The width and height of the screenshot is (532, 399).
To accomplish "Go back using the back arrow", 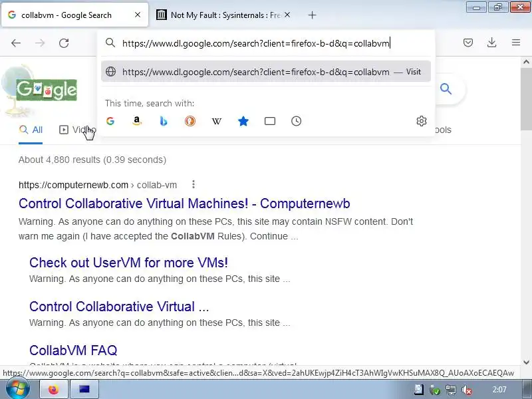I will 16,43.
